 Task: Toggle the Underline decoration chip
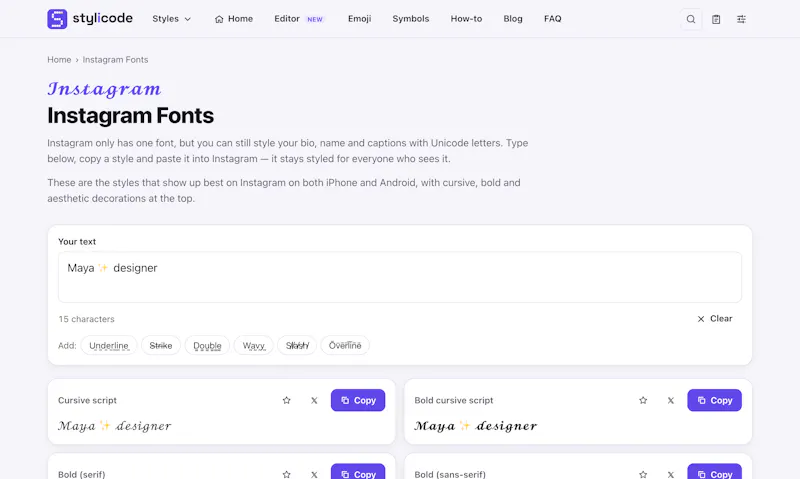109,345
